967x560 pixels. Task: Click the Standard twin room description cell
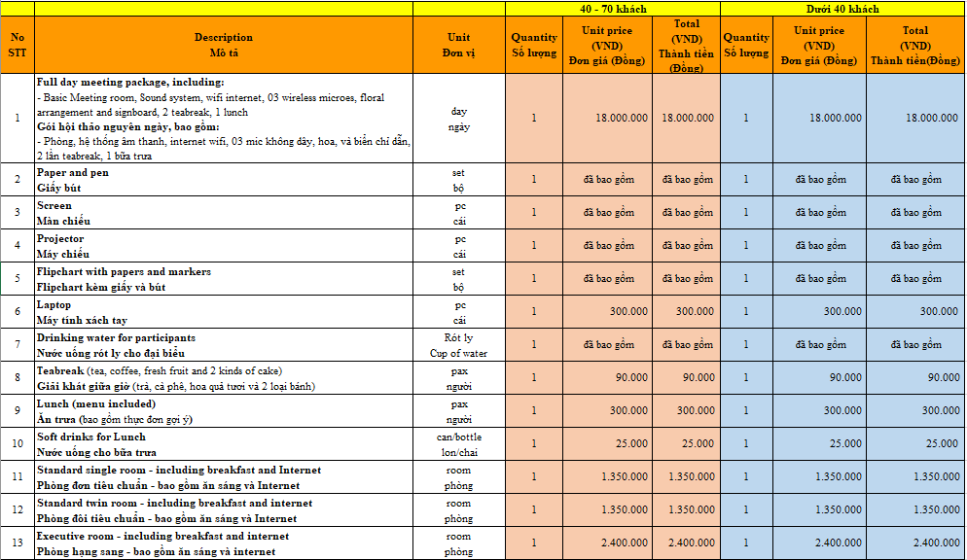pyautogui.click(x=224, y=510)
